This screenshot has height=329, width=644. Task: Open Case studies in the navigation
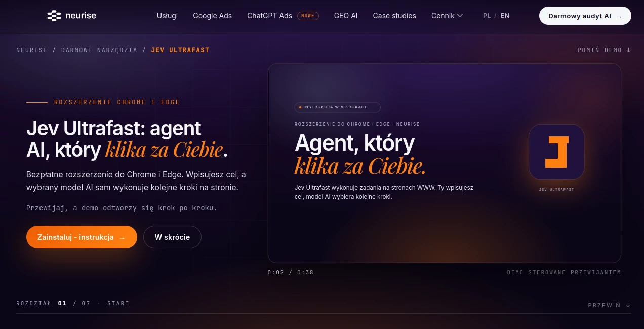394,16
